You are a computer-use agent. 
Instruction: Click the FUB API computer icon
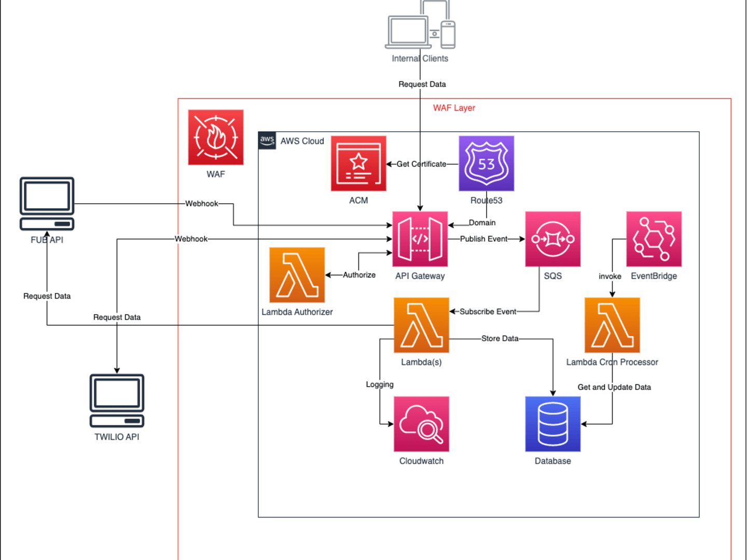click(47, 204)
